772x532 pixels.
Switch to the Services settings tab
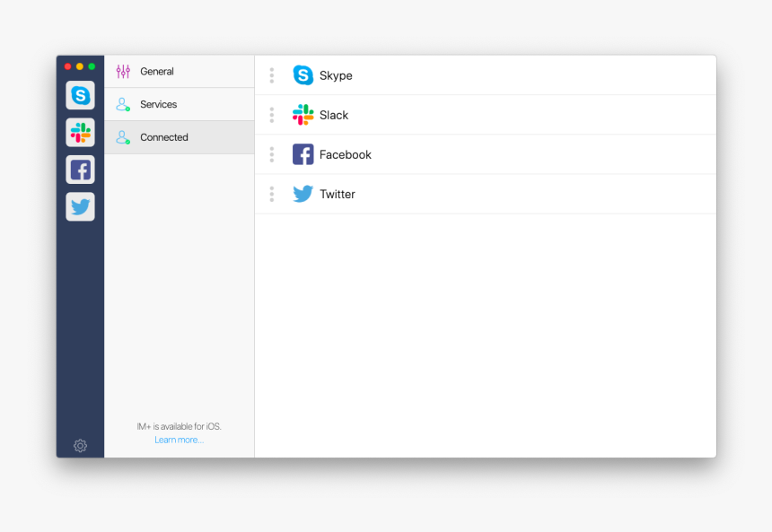(x=180, y=104)
